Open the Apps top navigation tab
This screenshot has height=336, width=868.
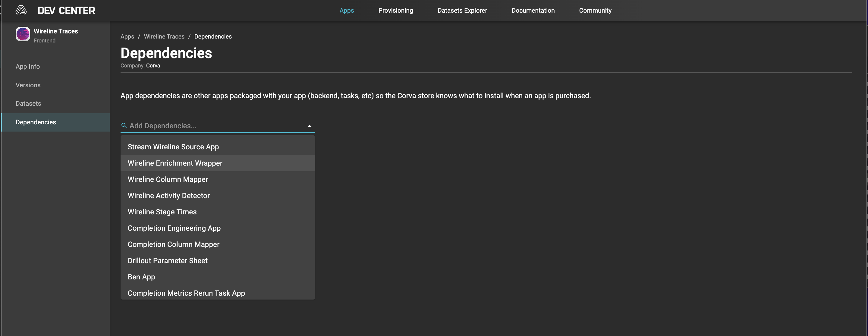click(x=346, y=11)
